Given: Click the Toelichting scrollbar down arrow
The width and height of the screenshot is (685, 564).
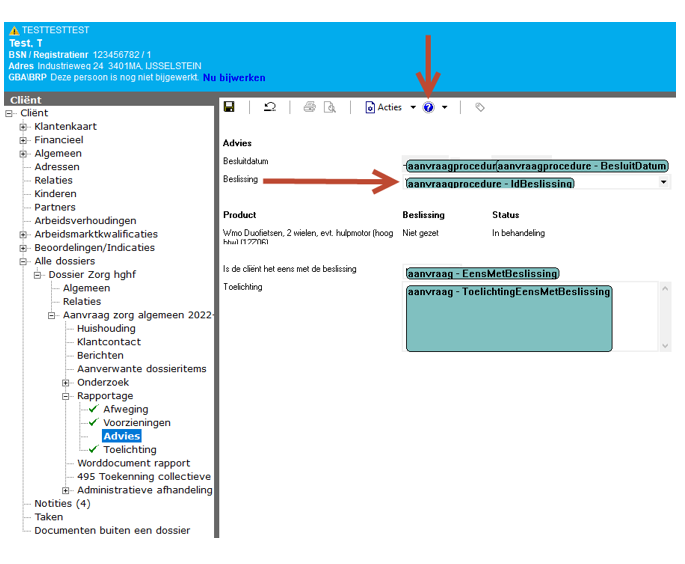Looking at the screenshot, I should click(665, 346).
